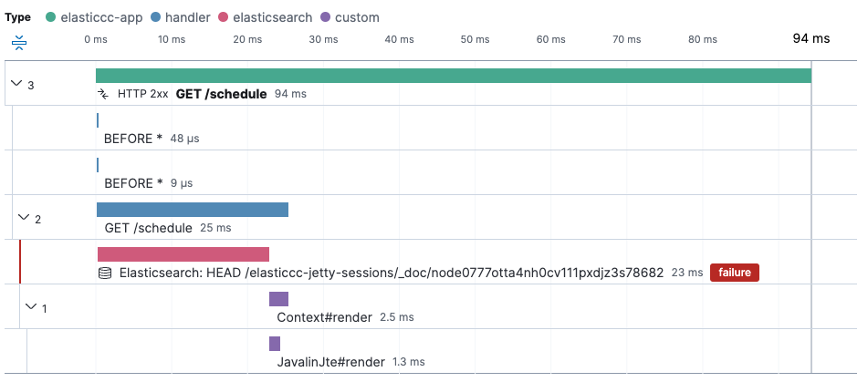
Task: Click the collapse-all accordion icon
Action: point(18,42)
